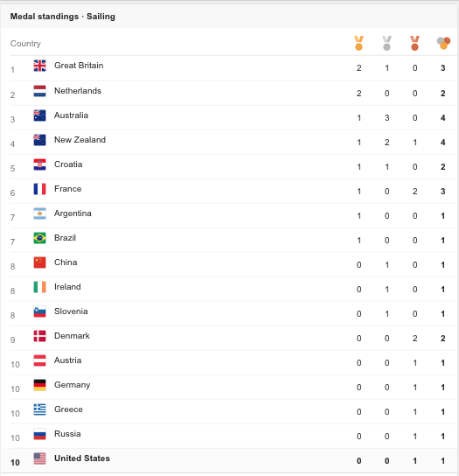Click the total medals column icon

point(443,43)
